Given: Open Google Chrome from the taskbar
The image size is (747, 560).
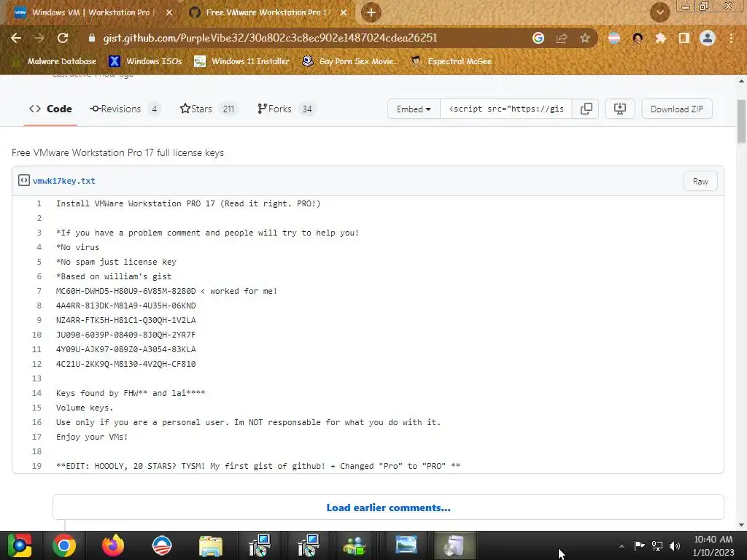Looking at the screenshot, I should (64, 545).
